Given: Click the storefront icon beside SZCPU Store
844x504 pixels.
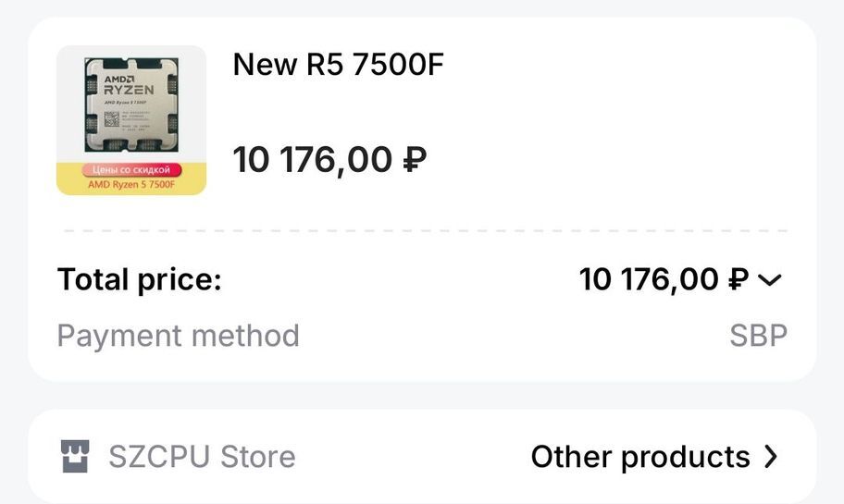Looking at the screenshot, I should [74, 456].
